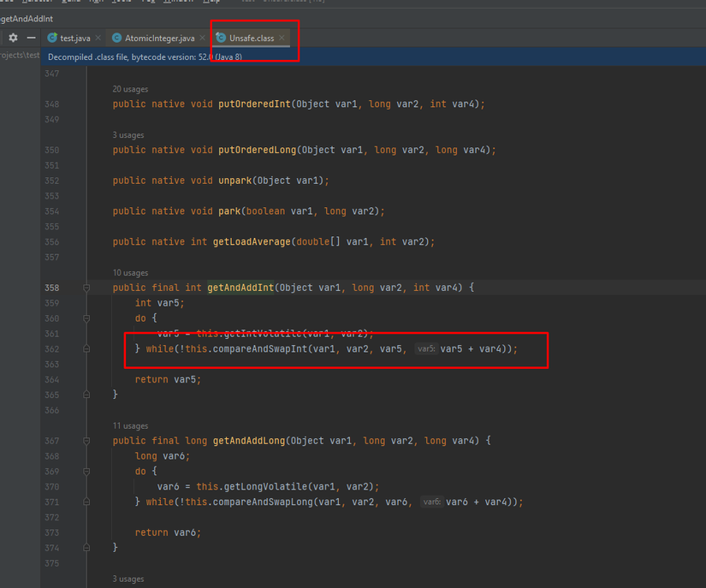Click the Unsafe.class file icon
The width and height of the screenshot is (706, 588).
click(221, 39)
